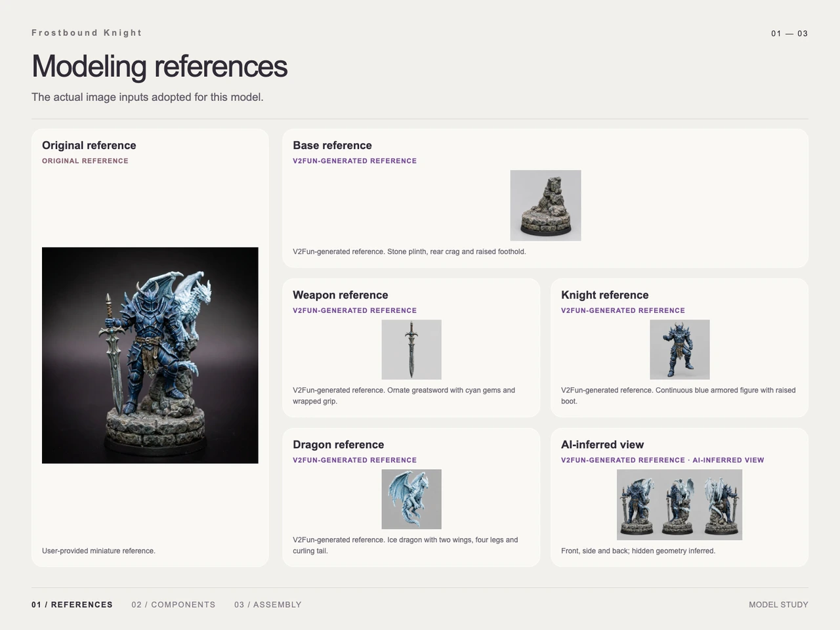Select the 'Frostbound Knight' project label
The height and width of the screenshot is (630, 840).
tap(87, 33)
